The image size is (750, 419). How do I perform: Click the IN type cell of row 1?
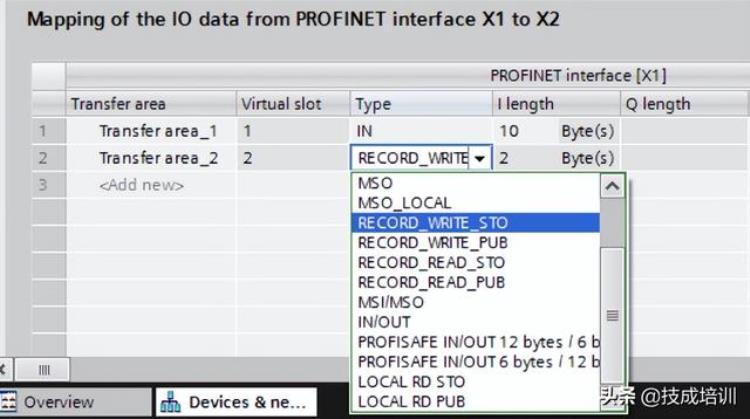coord(421,131)
